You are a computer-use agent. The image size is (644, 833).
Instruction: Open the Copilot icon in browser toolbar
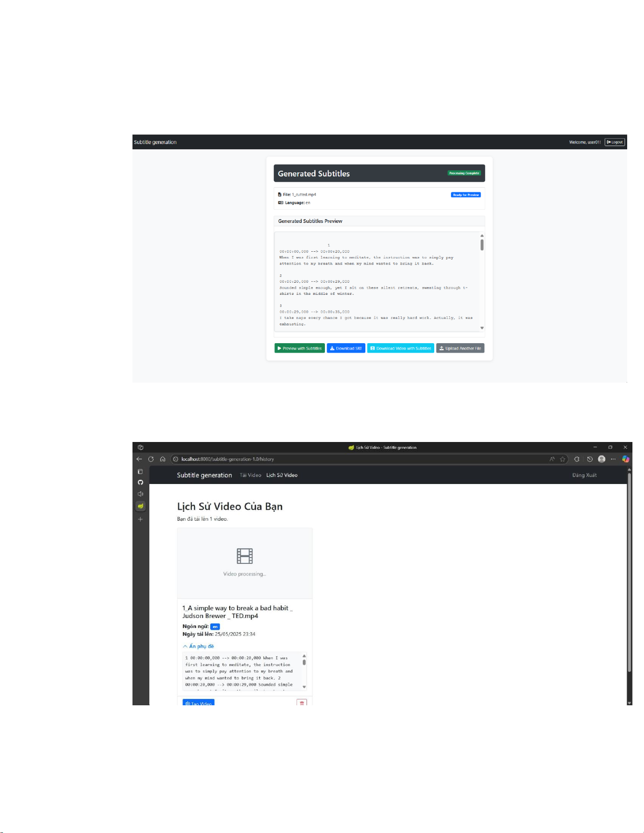[x=626, y=459]
